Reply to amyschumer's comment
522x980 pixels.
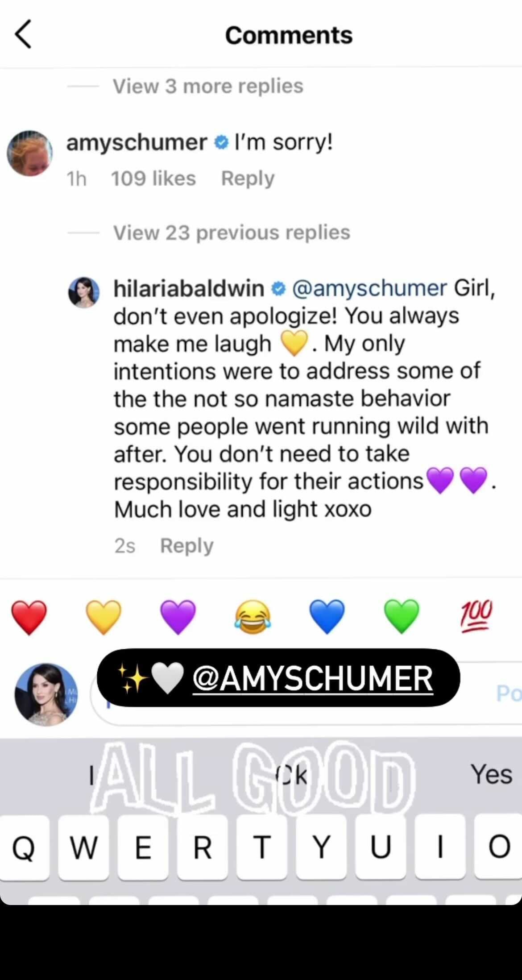pos(248,179)
